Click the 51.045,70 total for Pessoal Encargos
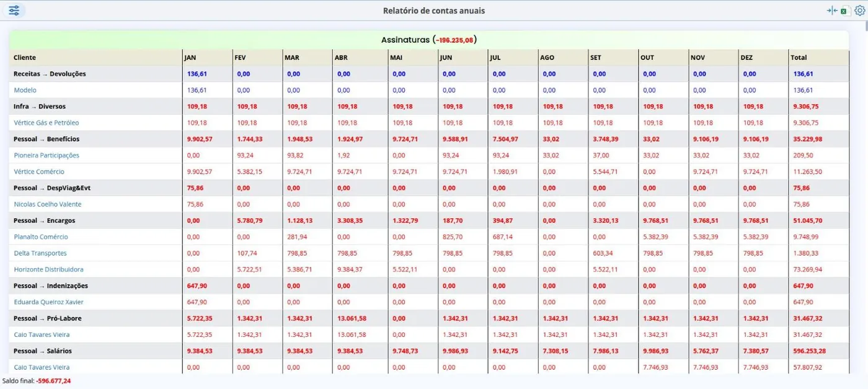Image resolution: width=868 pixels, height=389 pixels. [x=807, y=220]
